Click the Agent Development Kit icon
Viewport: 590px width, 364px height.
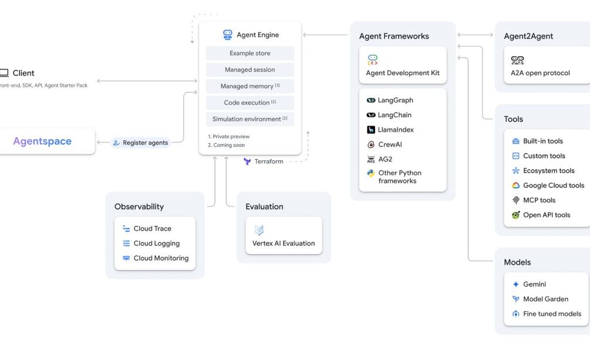[373, 60]
